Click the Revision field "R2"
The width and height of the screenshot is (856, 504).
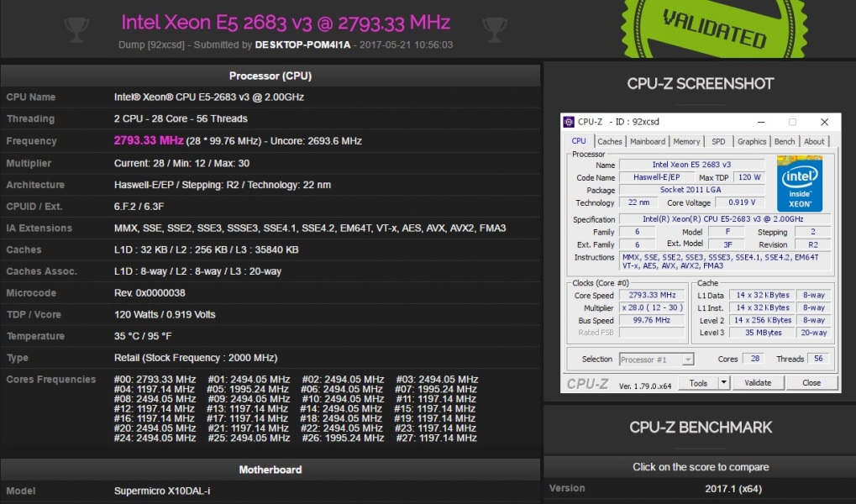click(813, 244)
